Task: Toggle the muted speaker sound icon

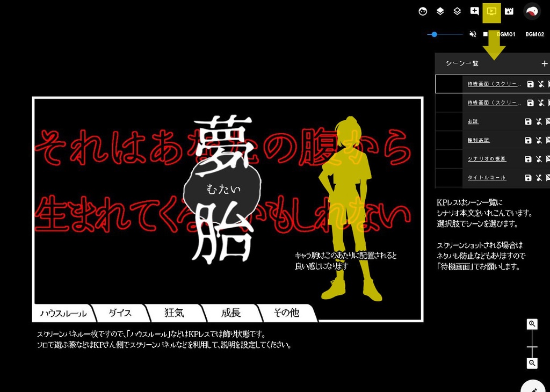Action: coord(473,34)
